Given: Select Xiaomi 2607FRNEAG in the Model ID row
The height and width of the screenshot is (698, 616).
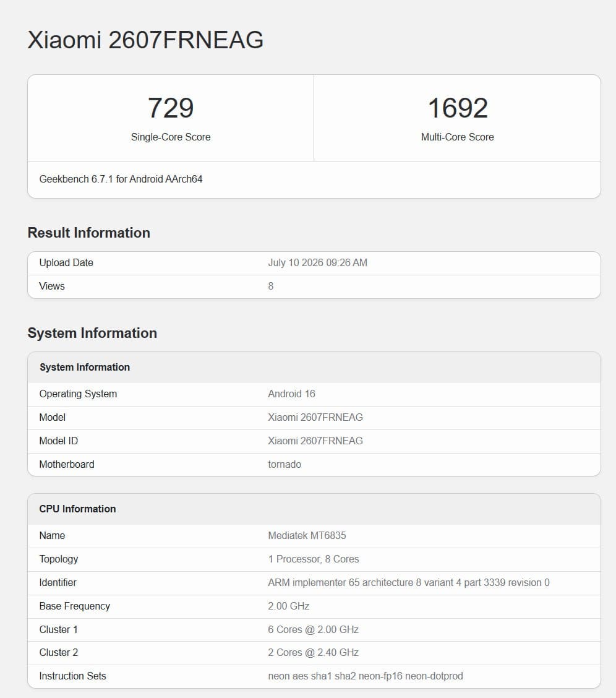Looking at the screenshot, I should click(315, 441).
